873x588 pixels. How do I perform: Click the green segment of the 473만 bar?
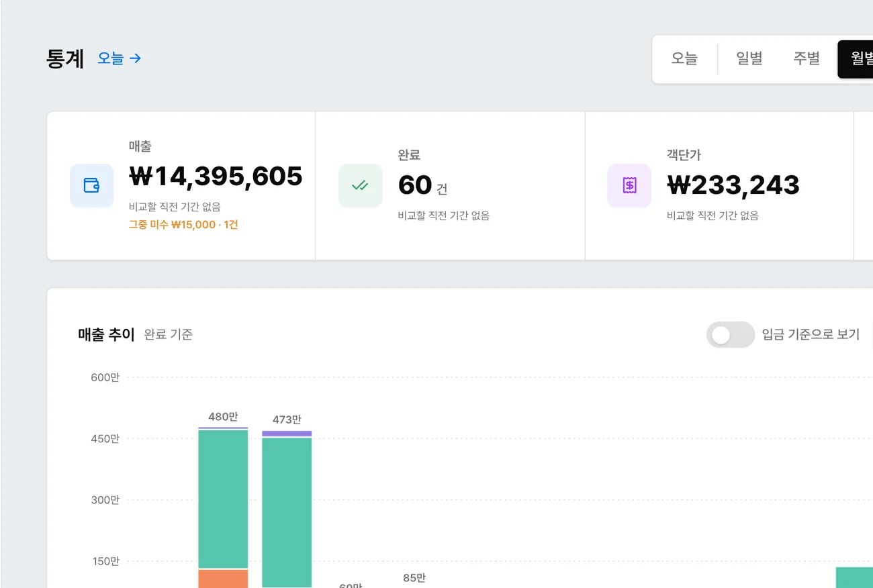pos(287,512)
